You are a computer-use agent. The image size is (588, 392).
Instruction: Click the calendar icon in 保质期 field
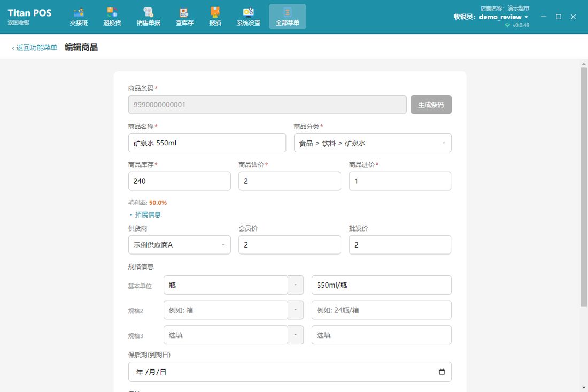[x=442, y=372]
